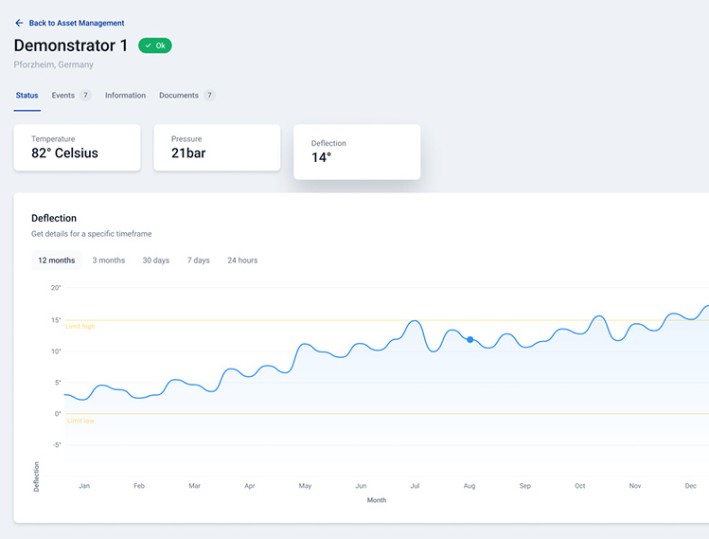Click the back arrow icon

19,23
